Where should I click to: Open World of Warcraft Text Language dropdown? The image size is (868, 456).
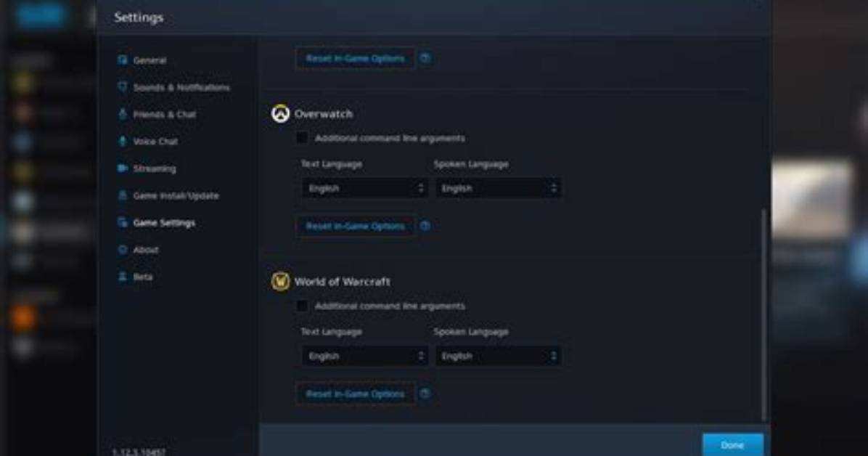point(365,357)
